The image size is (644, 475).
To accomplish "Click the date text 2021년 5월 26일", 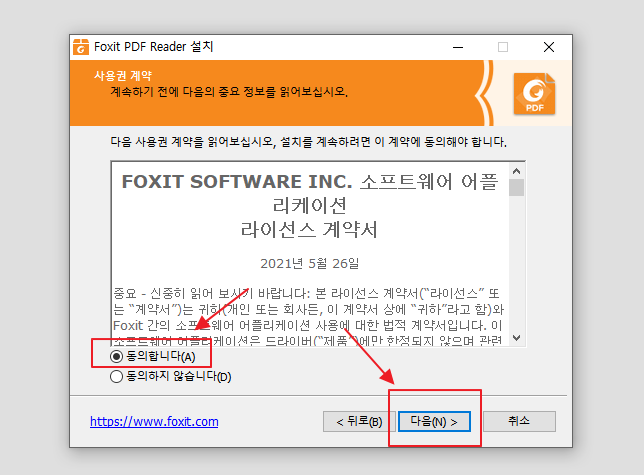I will pyautogui.click(x=310, y=264).
